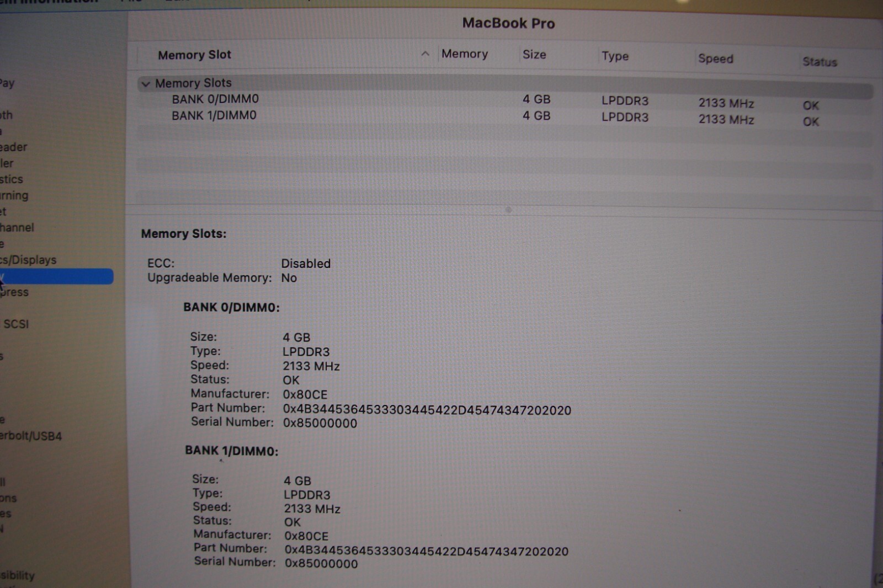Click Serial Number 0x85000000 under BANK 1/DIMM0 details
The width and height of the screenshot is (883, 588).
click(x=321, y=563)
